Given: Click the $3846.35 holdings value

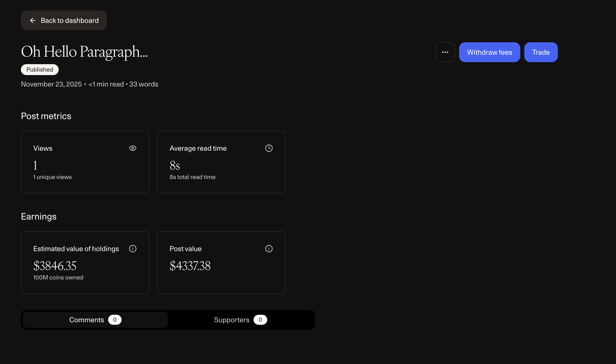Looking at the screenshot, I should tap(55, 266).
